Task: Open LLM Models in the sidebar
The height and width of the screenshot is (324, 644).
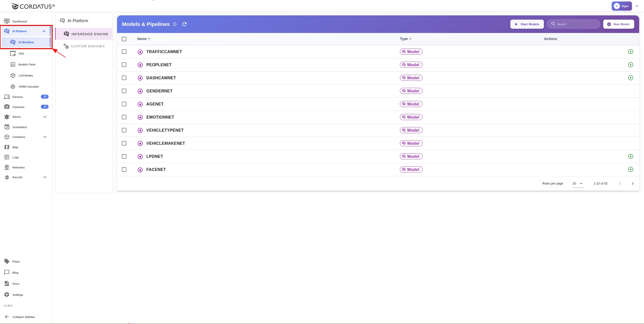Action: (x=25, y=76)
